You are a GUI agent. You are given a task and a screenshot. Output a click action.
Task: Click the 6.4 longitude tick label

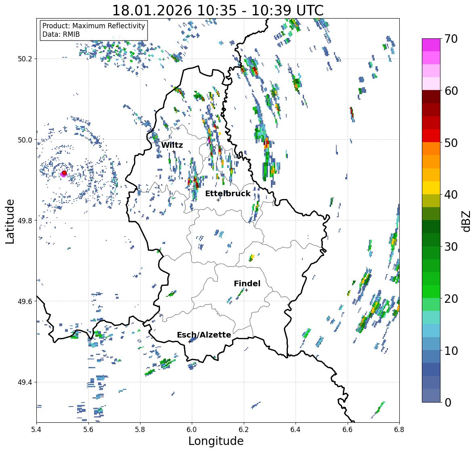tap(296, 430)
